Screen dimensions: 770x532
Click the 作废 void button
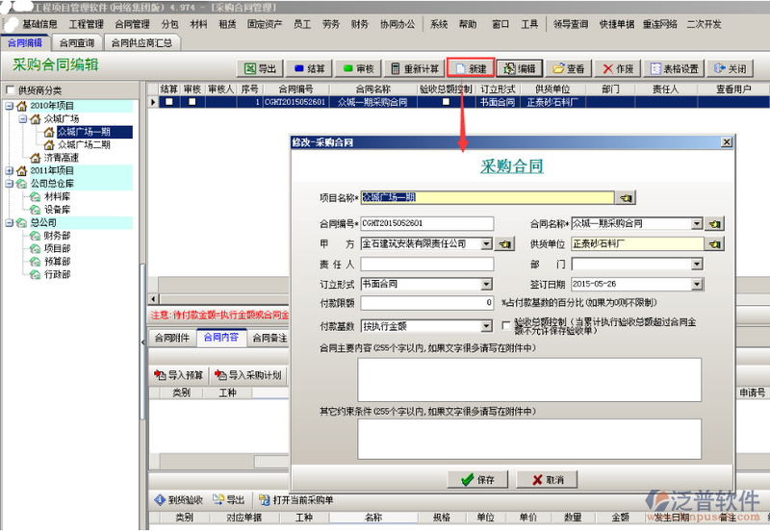618,69
